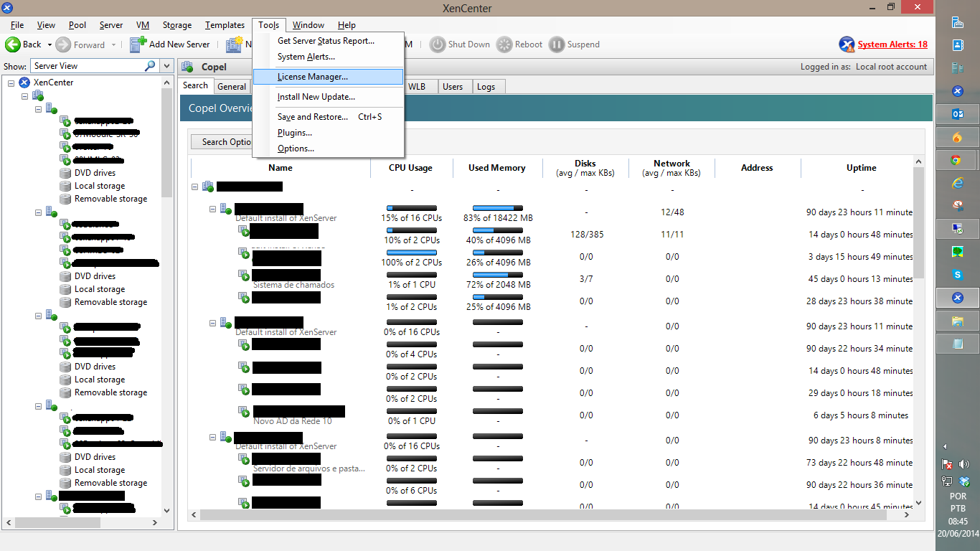This screenshot has height=551, width=980.
Task: Click the CPU bar above 100% of 2 CPUs
Action: coord(411,253)
